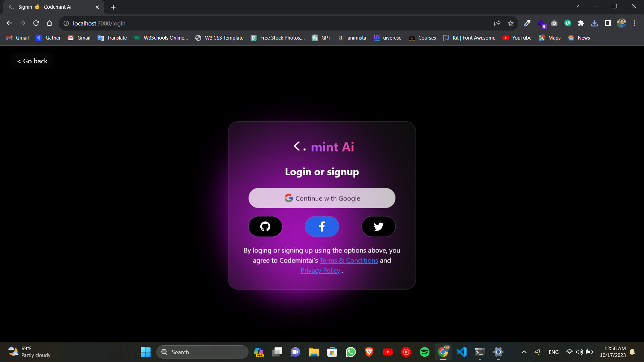Image resolution: width=644 pixels, height=362 pixels.
Task: Click the Twitter icon to login
Action: [379, 226]
